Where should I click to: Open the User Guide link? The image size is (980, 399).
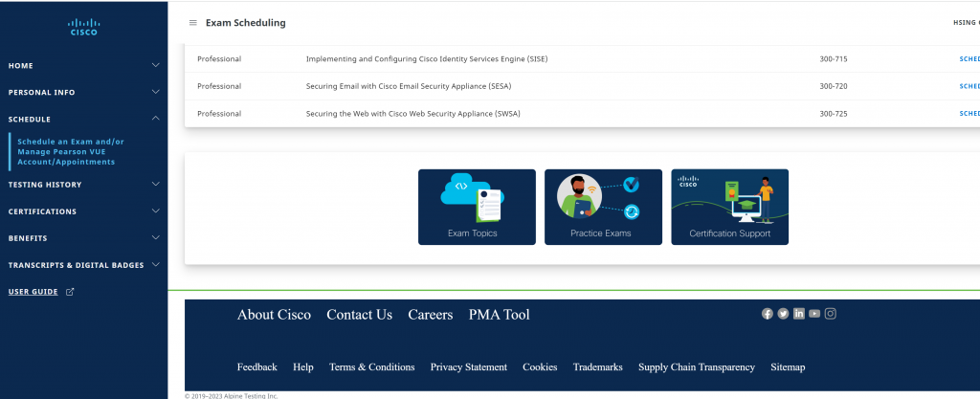33,292
